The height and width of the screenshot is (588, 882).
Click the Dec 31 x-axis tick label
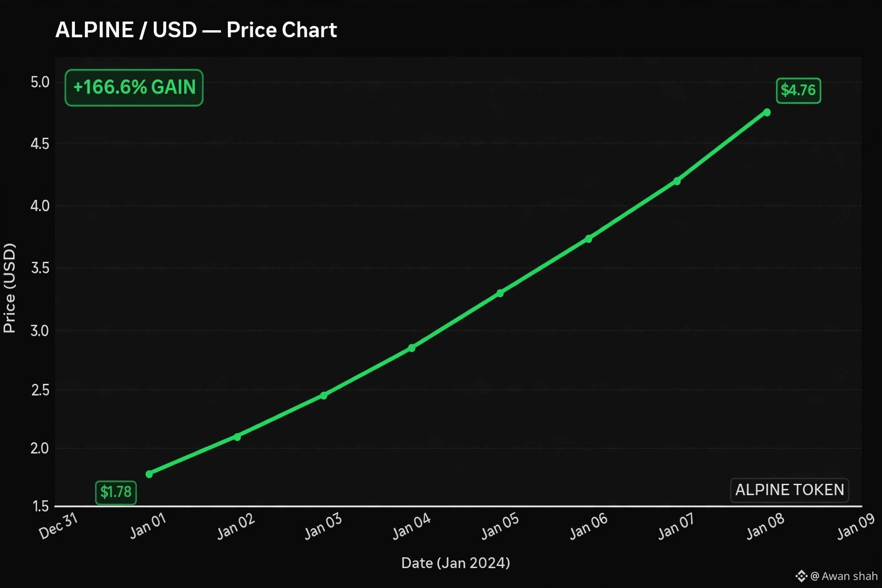pyautogui.click(x=58, y=526)
